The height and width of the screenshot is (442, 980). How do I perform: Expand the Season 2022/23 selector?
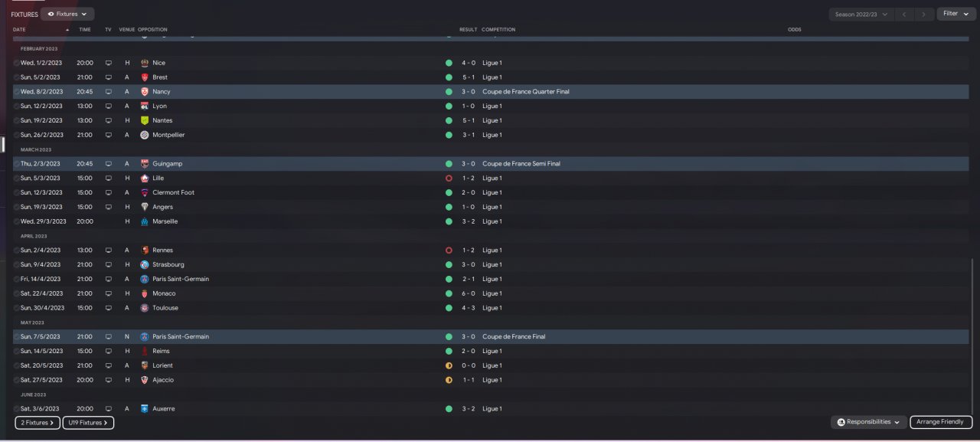coord(861,14)
